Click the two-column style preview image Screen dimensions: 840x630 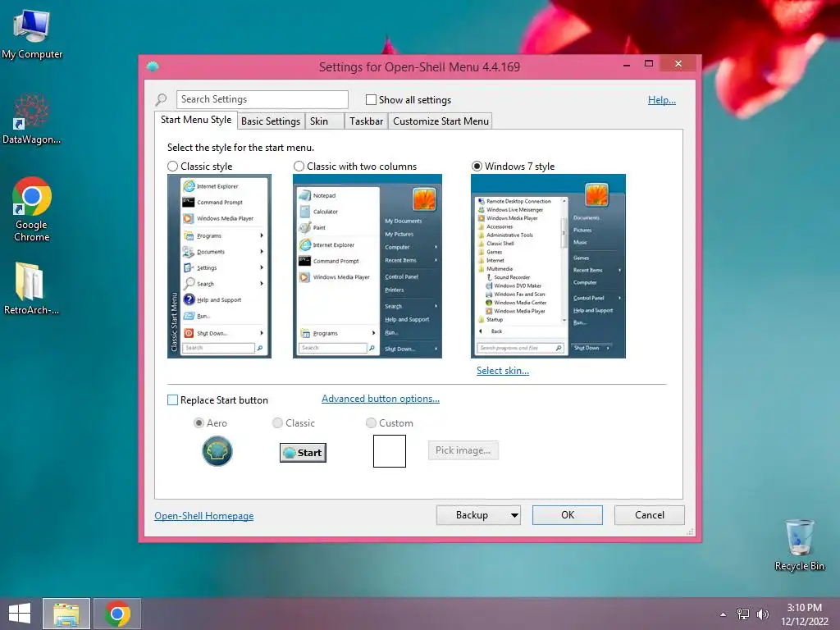(x=367, y=267)
